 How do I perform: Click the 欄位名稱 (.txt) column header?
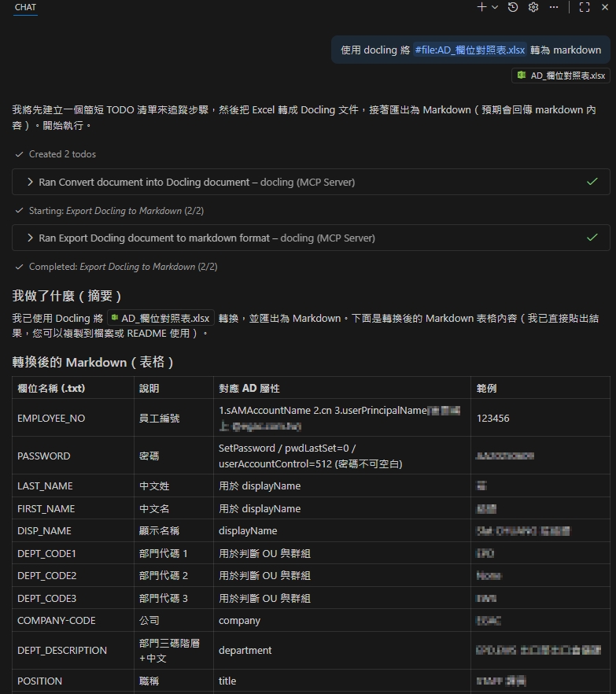click(x=51, y=389)
